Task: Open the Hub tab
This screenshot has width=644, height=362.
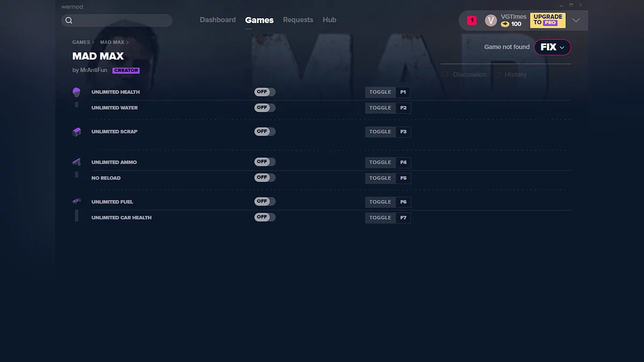Action: (330, 20)
